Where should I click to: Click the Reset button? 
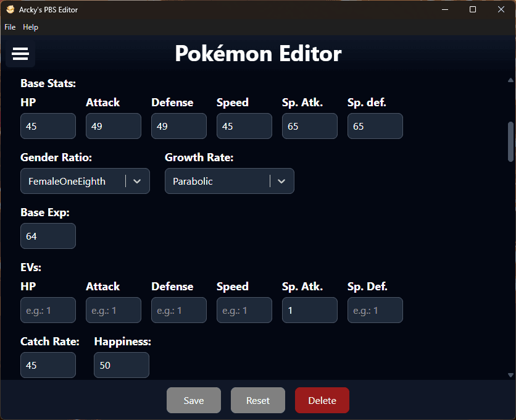pyautogui.click(x=257, y=400)
